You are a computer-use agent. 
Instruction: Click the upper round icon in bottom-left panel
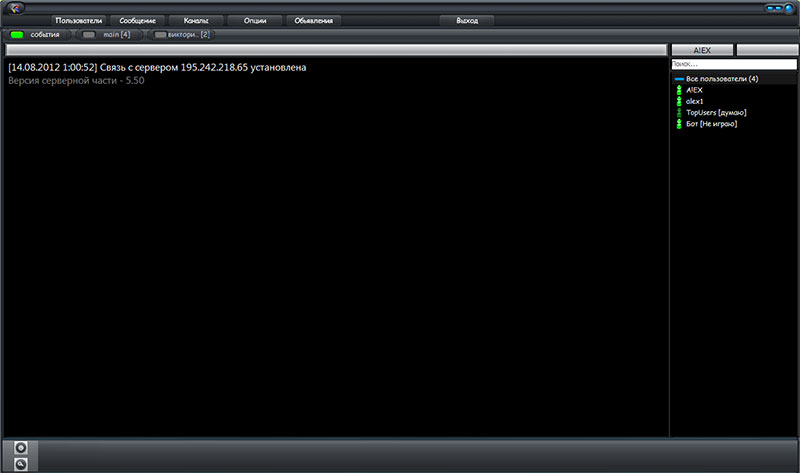point(21,447)
